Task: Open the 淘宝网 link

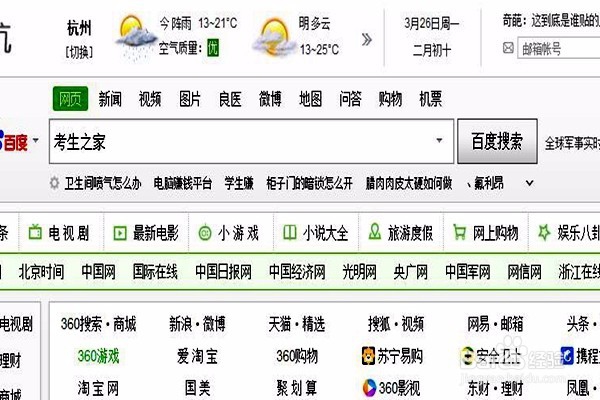Action: (98, 388)
